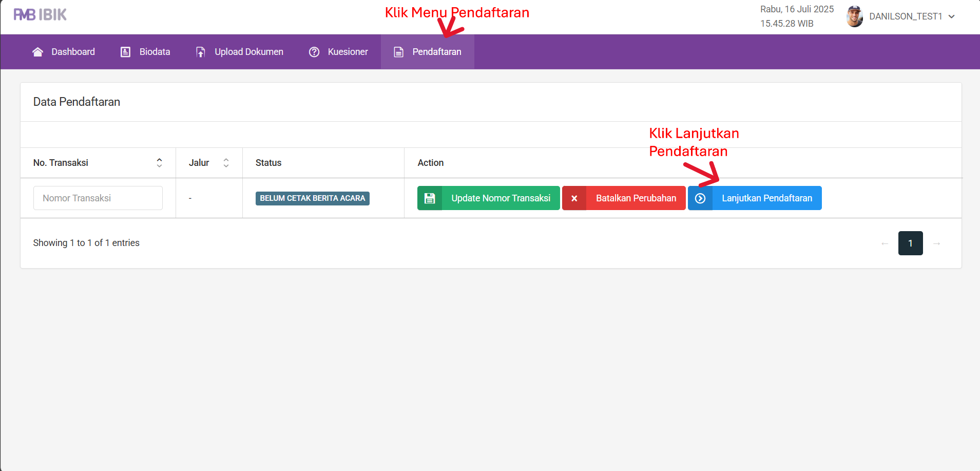
Task: Click the PMB IBIK logo
Action: pos(40,15)
